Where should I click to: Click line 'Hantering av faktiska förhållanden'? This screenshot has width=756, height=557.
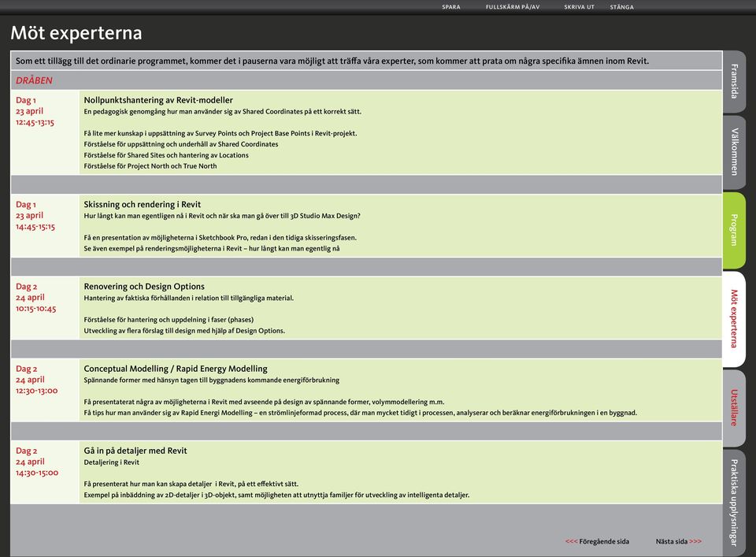pyautogui.click(x=188, y=298)
